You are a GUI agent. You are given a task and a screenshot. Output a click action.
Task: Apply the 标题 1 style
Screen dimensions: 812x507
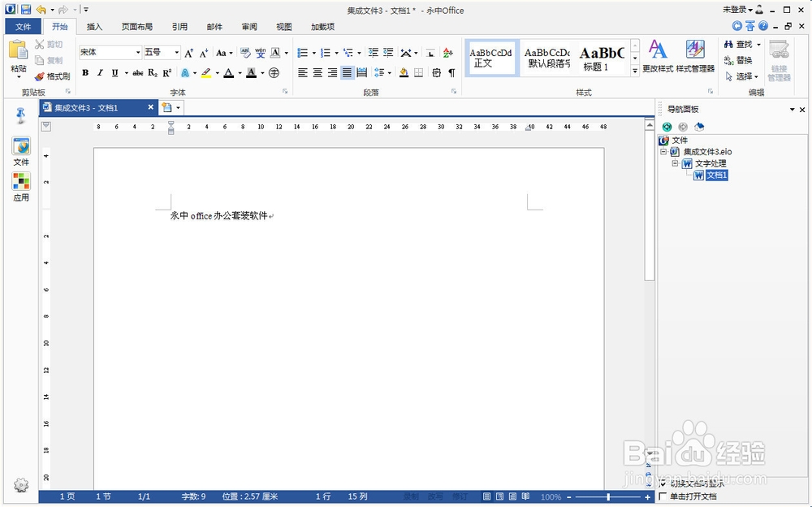pos(602,58)
